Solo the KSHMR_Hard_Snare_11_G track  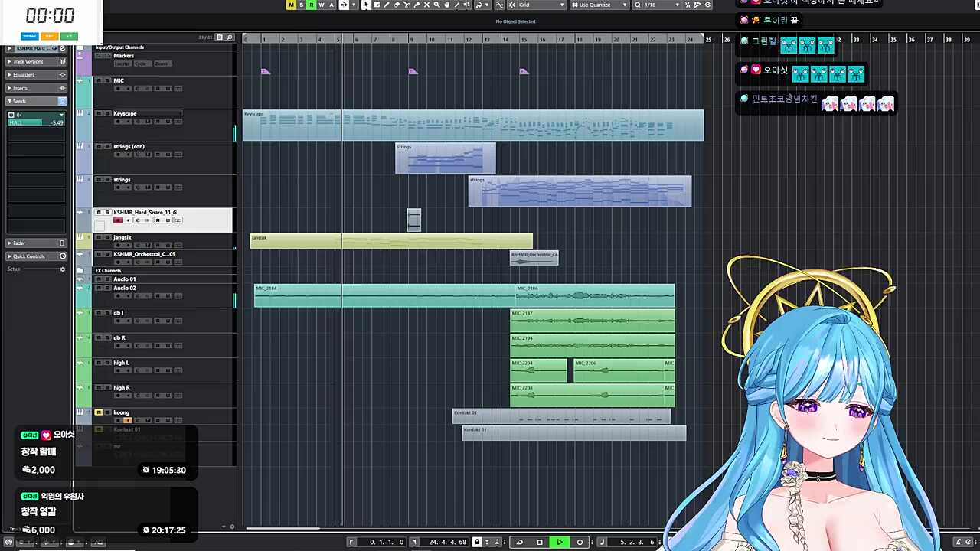pos(108,212)
